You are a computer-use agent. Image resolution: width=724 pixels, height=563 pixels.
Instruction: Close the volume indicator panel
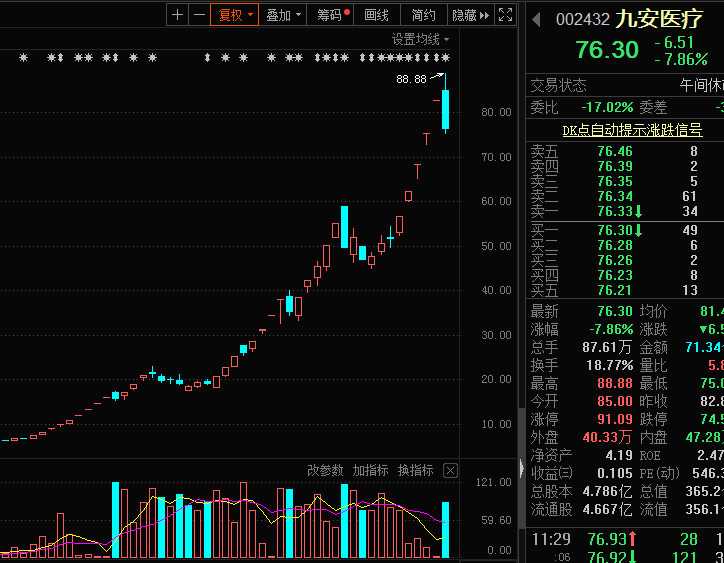450,470
